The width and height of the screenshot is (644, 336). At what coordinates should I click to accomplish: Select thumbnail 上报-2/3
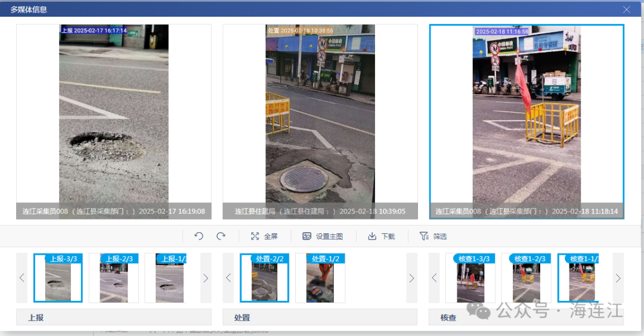coord(114,278)
